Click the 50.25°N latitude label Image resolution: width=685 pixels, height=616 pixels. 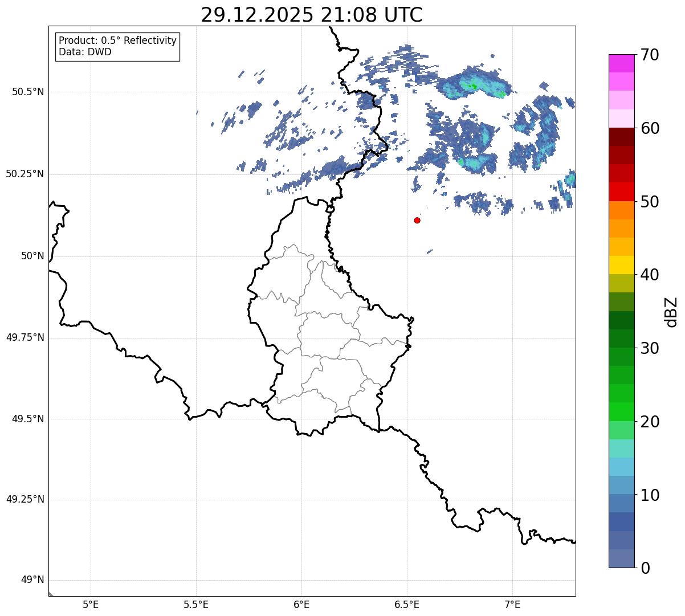click(x=25, y=174)
